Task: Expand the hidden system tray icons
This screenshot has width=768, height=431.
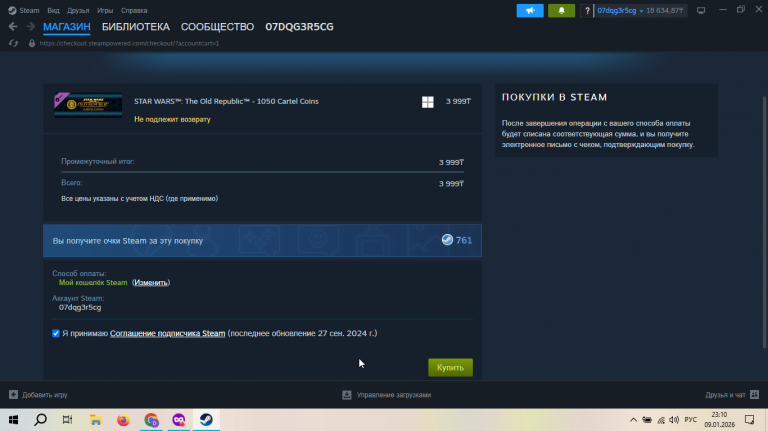Action: click(x=633, y=420)
